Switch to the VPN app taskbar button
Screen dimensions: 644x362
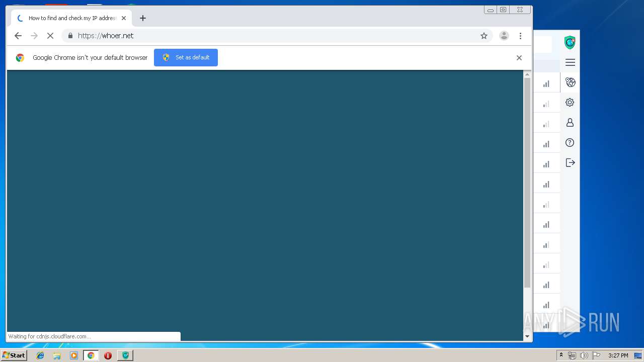(x=125, y=355)
